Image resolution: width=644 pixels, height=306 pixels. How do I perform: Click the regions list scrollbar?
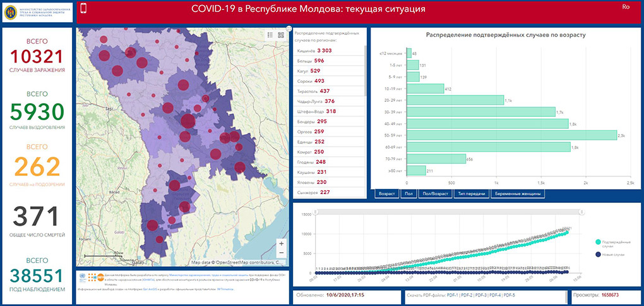click(x=366, y=71)
